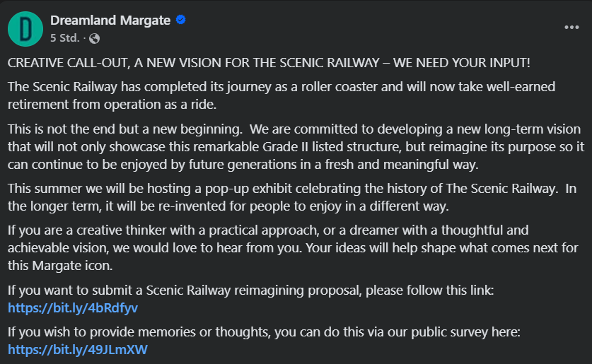Open the bit.ly/49JLmXW public survey link
This screenshot has height=364, width=592.
point(77,350)
